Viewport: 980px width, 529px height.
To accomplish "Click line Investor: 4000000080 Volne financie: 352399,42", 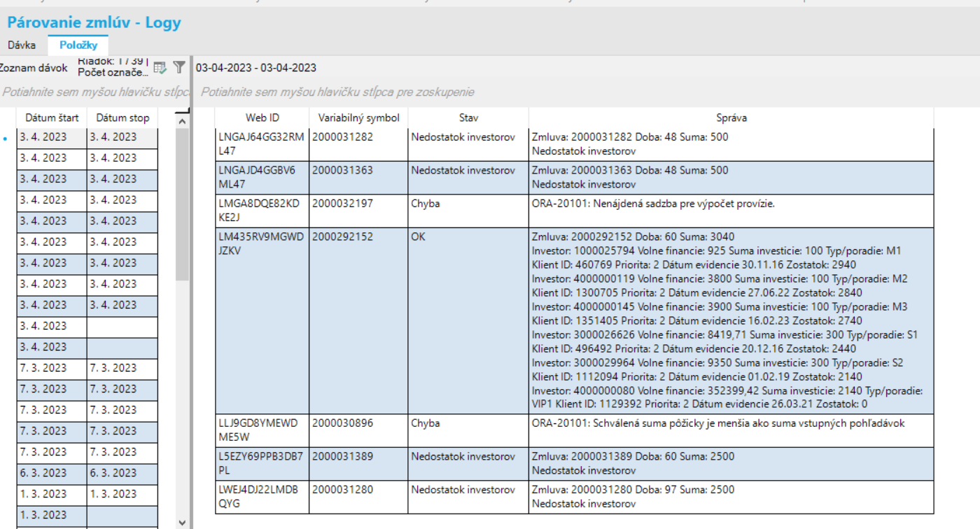I will coord(727,390).
